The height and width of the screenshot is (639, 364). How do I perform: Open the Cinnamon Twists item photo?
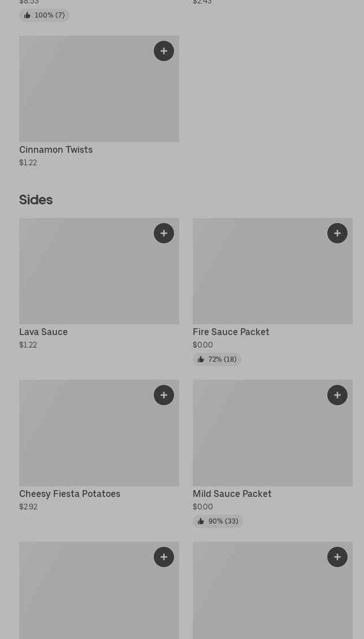pyautogui.click(x=99, y=89)
